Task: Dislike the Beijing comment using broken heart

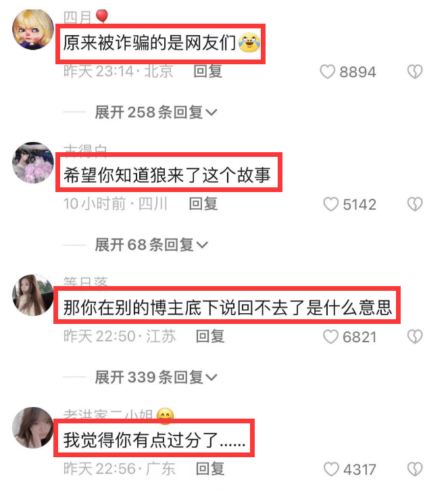Action: pyautogui.click(x=415, y=72)
